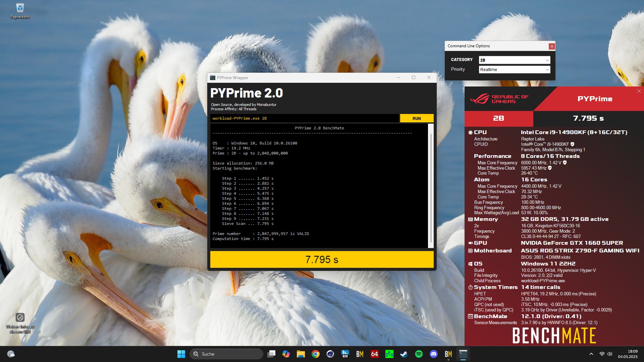The width and height of the screenshot is (644, 362).
Task: Click the 'Step 9 ....... 7.231 s' line
Action: (248, 219)
